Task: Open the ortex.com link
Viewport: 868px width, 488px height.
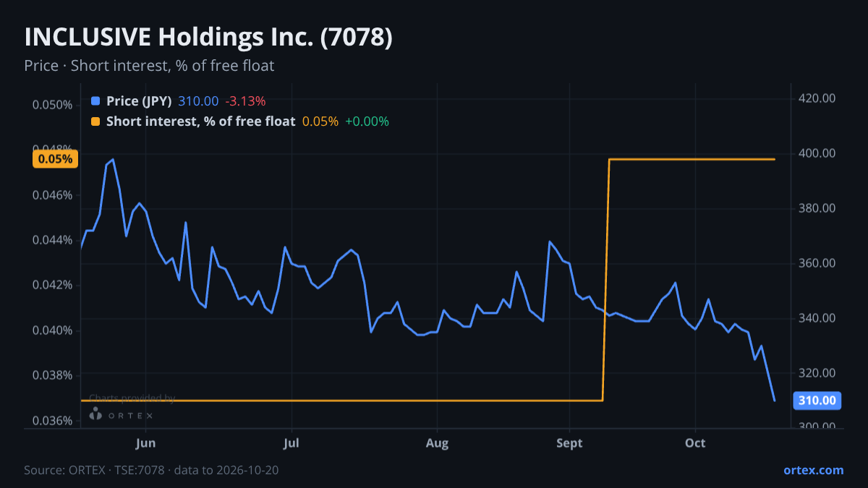Action: (x=814, y=470)
